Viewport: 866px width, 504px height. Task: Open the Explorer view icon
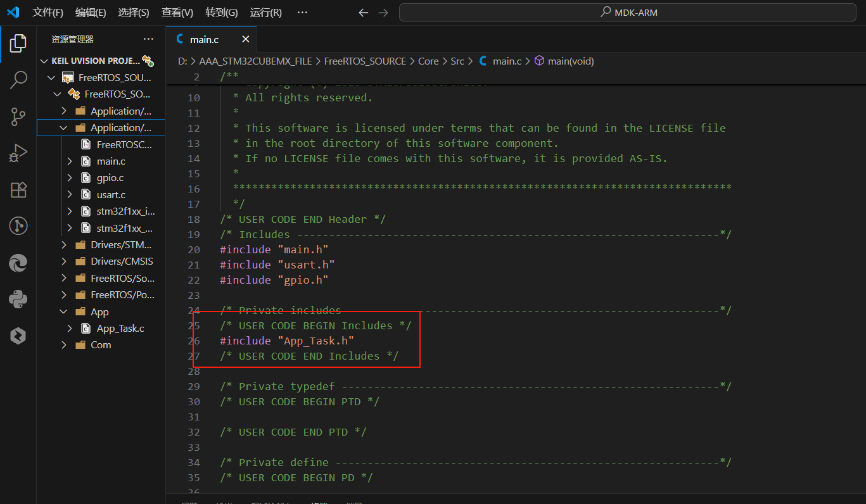[x=18, y=43]
